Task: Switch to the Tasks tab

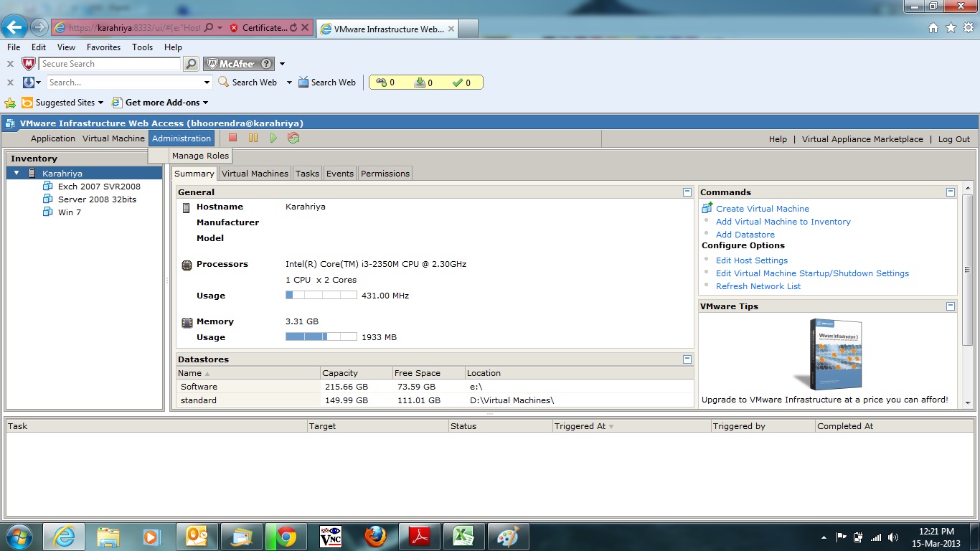Action: tap(307, 174)
